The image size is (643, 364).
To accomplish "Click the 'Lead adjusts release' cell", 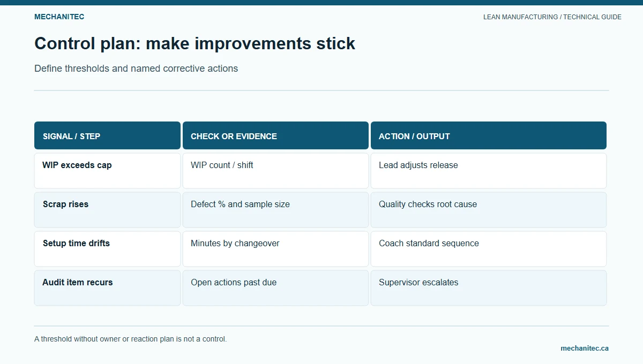I will (489, 171).
